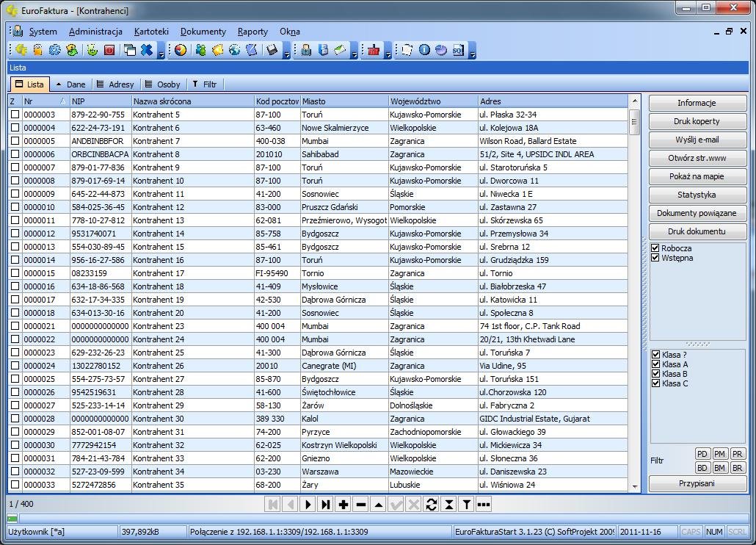Click the blue info circle toolbar icon
Image resolution: width=756 pixels, height=545 pixels.
(x=424, y=50)
